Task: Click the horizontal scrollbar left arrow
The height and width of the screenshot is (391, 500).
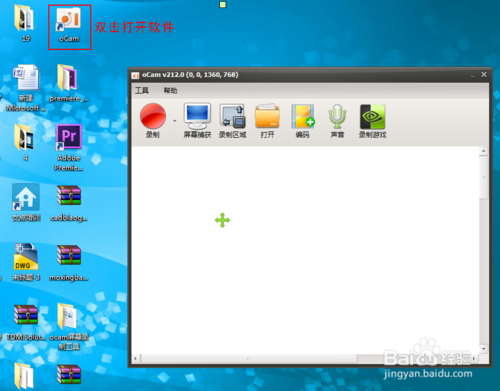Action: click(135, 359)
